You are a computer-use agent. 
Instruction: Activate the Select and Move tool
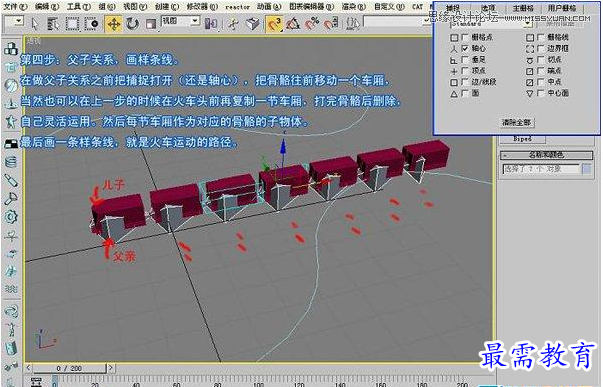113,24
